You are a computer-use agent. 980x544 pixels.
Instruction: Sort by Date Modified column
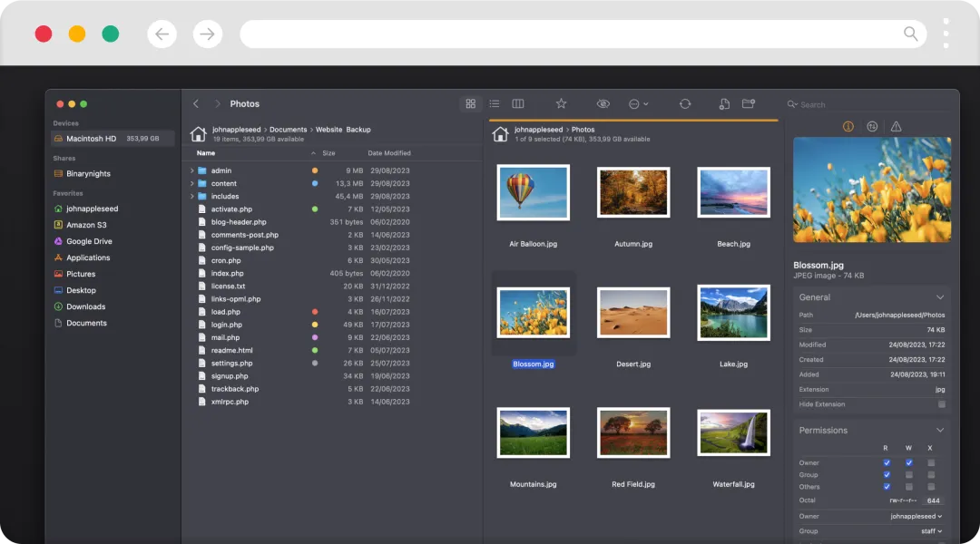tap(388, 153)
